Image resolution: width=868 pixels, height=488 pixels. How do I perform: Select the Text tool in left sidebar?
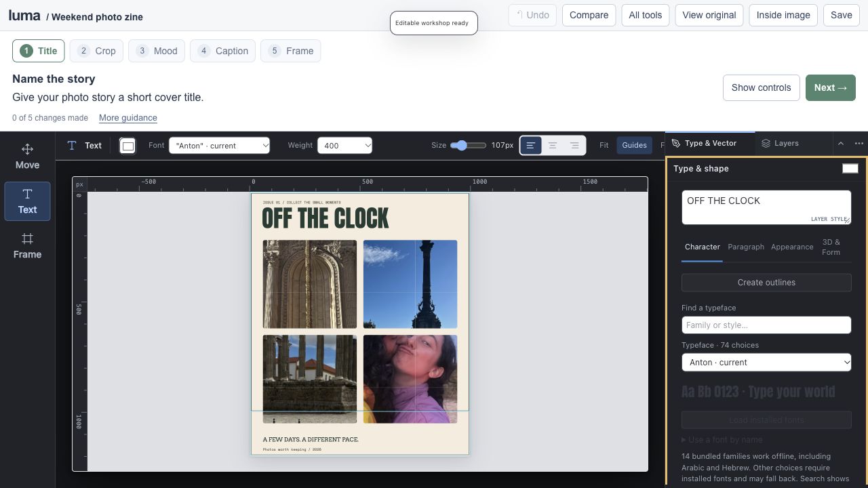[x=27, y=201]
